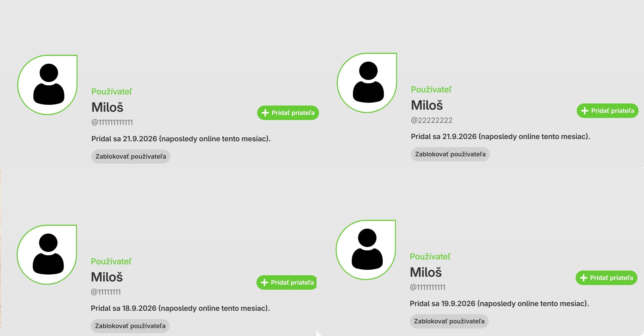This screenshot has width=644, height=336.
Task: Click avatar icon of user @11111111111
Action: click(47, 85)
